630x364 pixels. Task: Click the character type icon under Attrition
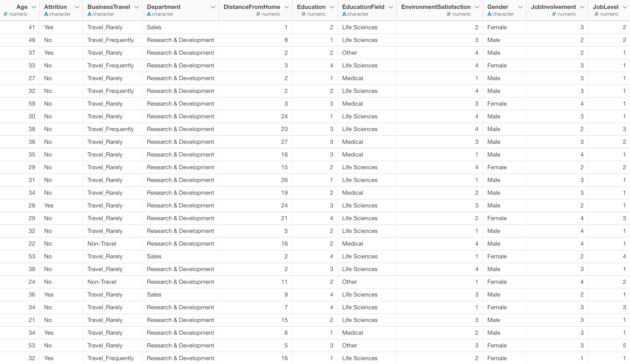coord(46,14)
